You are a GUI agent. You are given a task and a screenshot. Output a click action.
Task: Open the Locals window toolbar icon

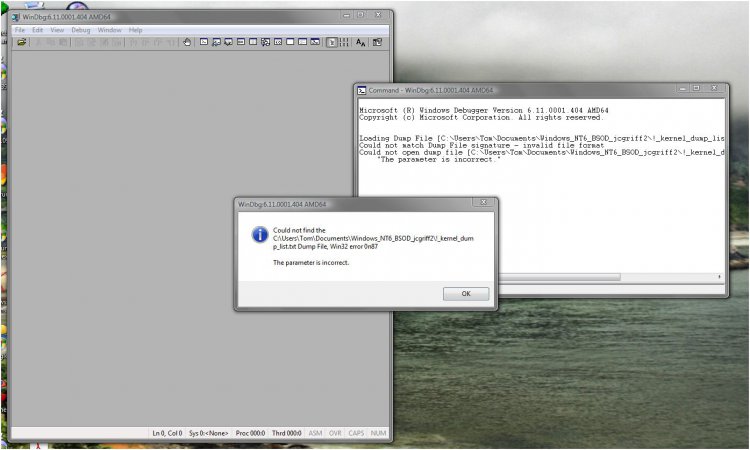[x=229, y=42]
